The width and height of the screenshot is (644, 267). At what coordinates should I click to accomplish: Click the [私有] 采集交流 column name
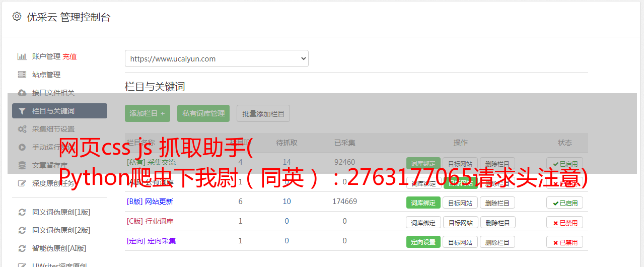[152, 162]
